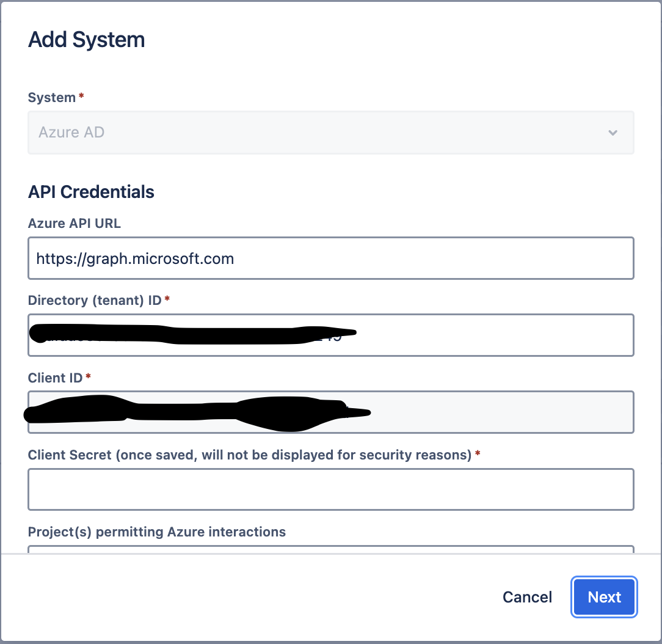Click the Azure API URL label

(x=74, y=224)
